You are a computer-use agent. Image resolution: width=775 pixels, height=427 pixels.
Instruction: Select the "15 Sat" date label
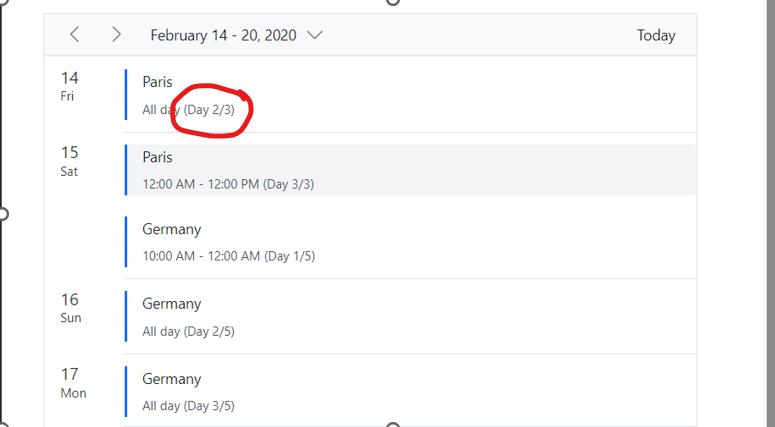[x=69, y=161]
